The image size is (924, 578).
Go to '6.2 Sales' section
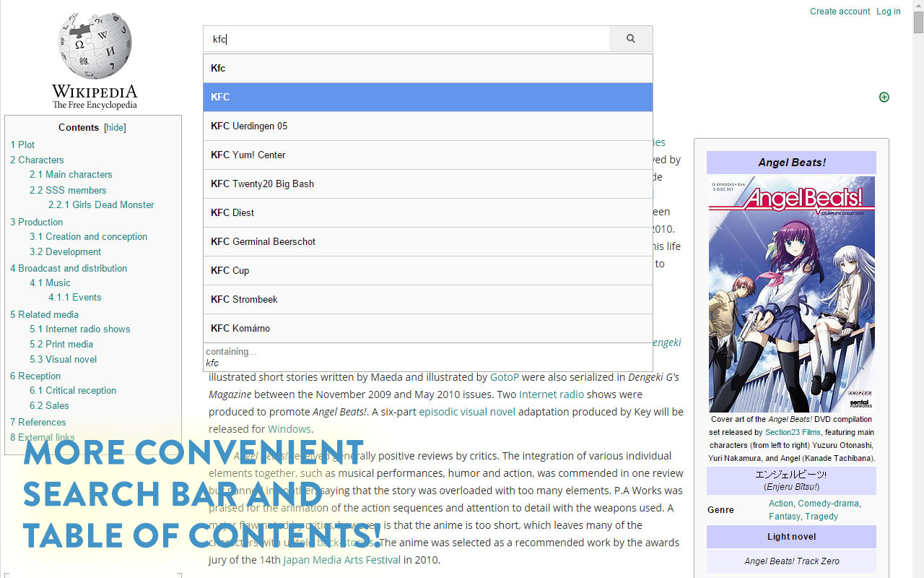pos(49,405)
